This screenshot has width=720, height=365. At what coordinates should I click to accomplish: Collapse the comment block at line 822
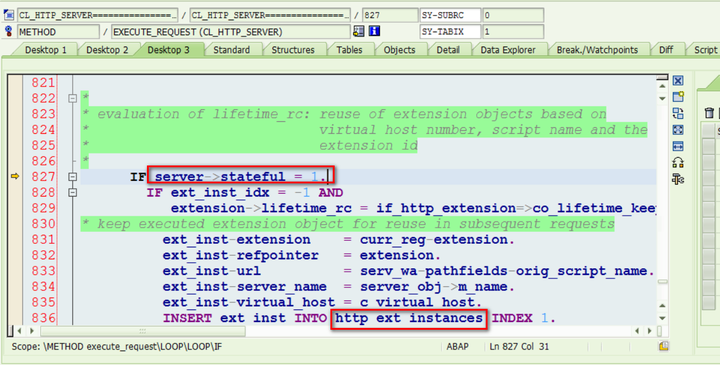pyautogui.click(x=73, y=98)
